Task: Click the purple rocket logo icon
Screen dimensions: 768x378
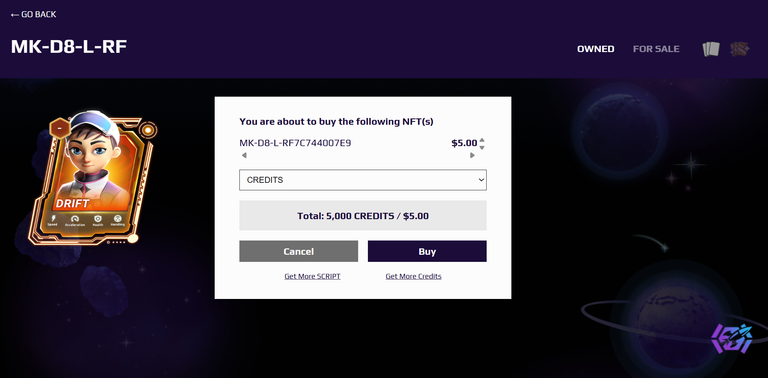Action: [x=732, y=338]
